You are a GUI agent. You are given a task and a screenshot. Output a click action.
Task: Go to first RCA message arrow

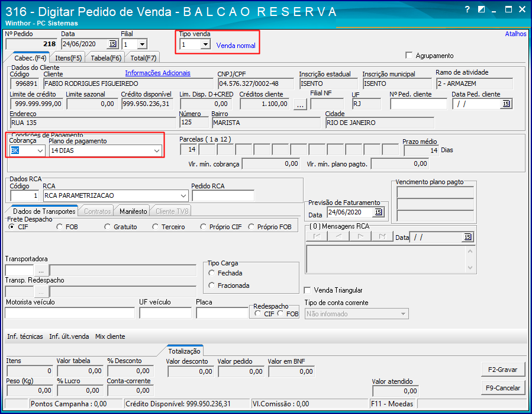click(x=317, y=236)
